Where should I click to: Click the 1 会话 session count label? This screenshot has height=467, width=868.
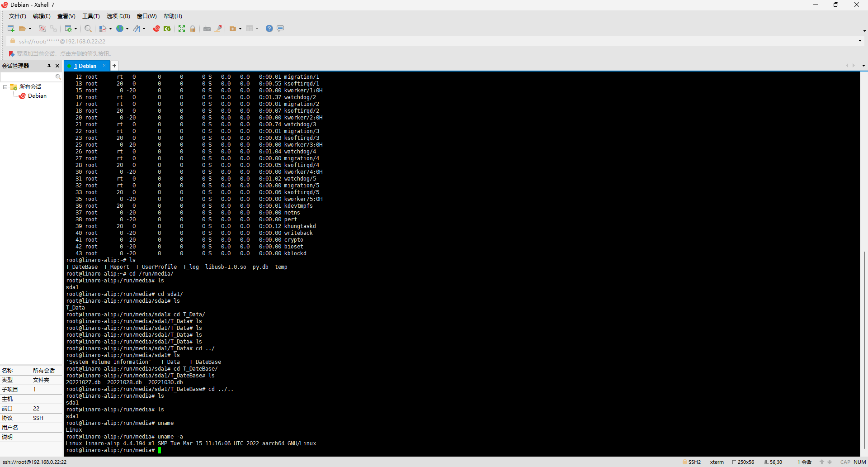[x=804, y=462]
